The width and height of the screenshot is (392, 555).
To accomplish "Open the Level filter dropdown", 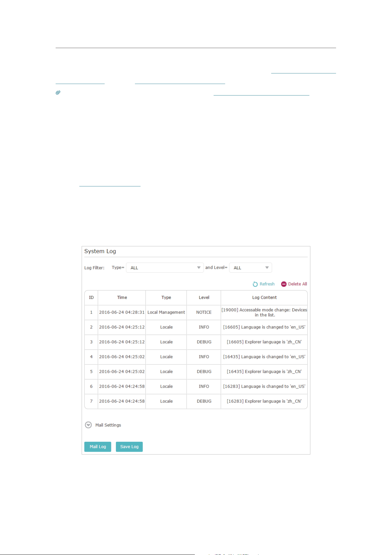I will point(250,268).
